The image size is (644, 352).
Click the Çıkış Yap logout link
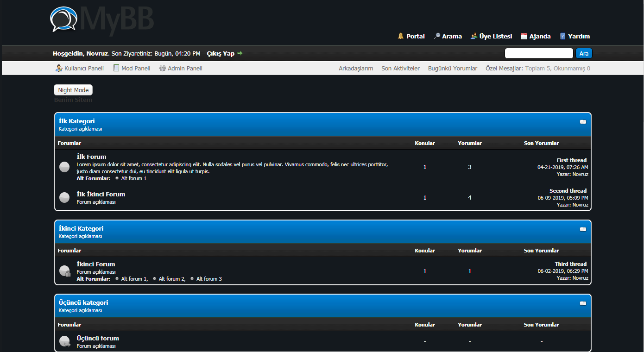[x=221, y=53]
